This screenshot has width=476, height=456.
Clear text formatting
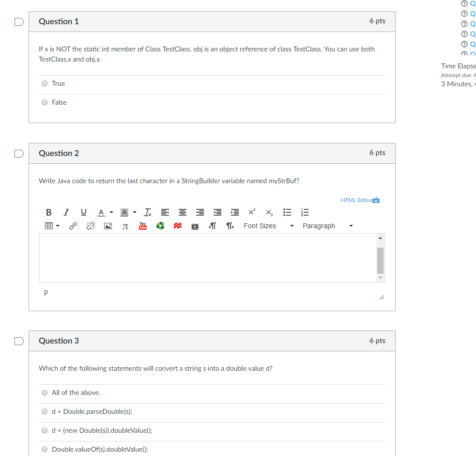(148, 212)
